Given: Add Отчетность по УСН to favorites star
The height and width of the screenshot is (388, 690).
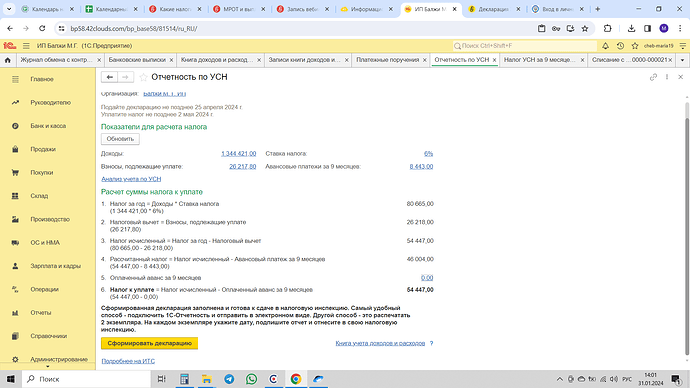Looking at the screenshot, I should [143, 77].
